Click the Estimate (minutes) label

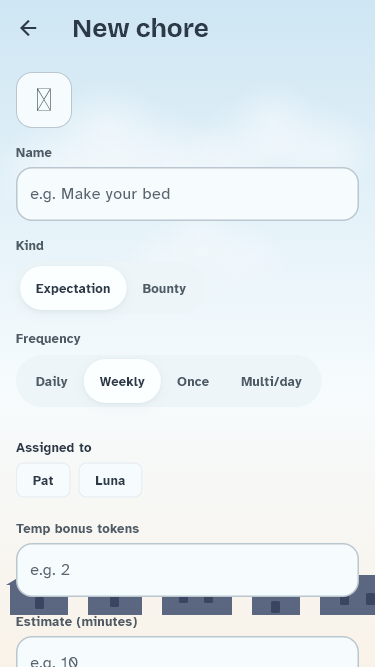[x=77, y=621]
